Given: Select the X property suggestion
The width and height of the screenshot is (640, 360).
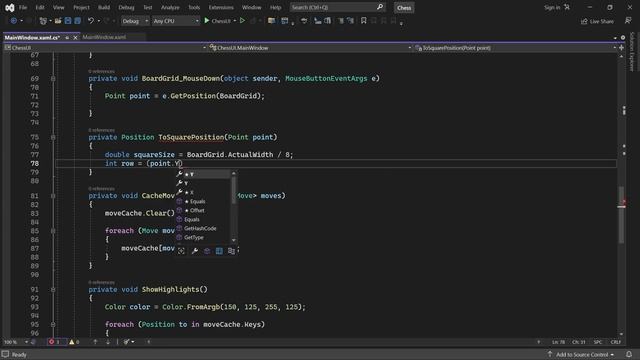Looking at the screenshot, I should coord(203,192).
